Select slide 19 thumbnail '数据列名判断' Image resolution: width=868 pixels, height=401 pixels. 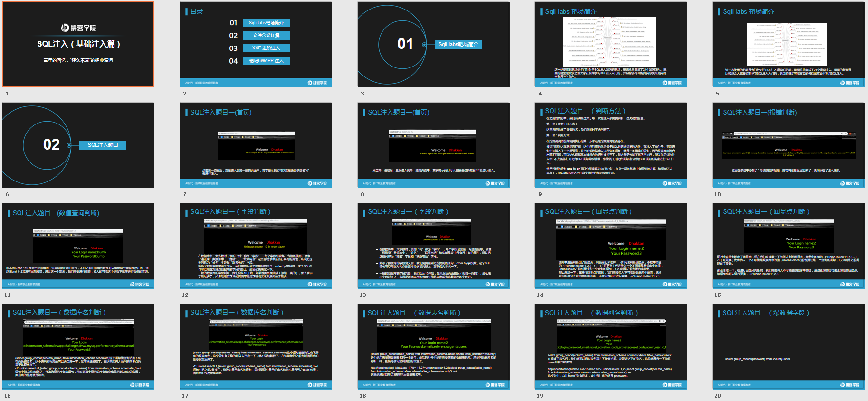[611, 347]
